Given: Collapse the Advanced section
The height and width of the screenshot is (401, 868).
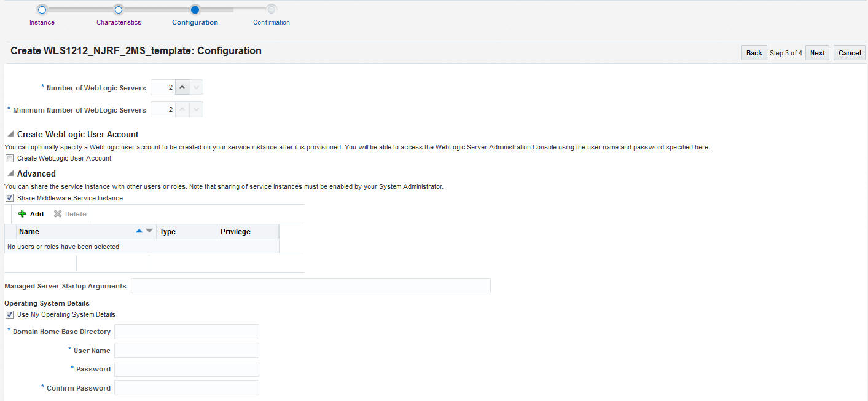Looking at the screenshot, I should 10,173.
